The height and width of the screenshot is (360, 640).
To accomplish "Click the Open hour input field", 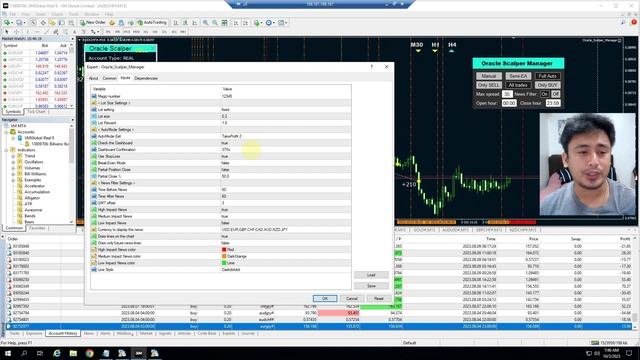I will 509,103.
